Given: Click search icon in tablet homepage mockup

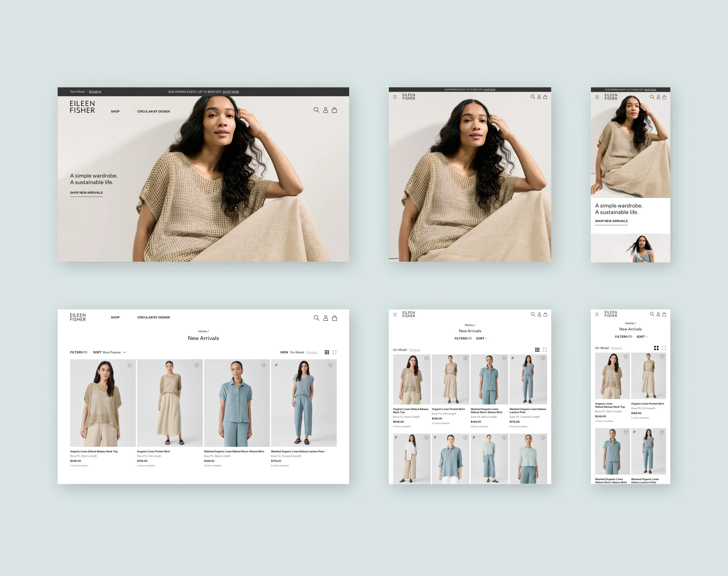Looking at the screenshot, I should pos(533,97).
